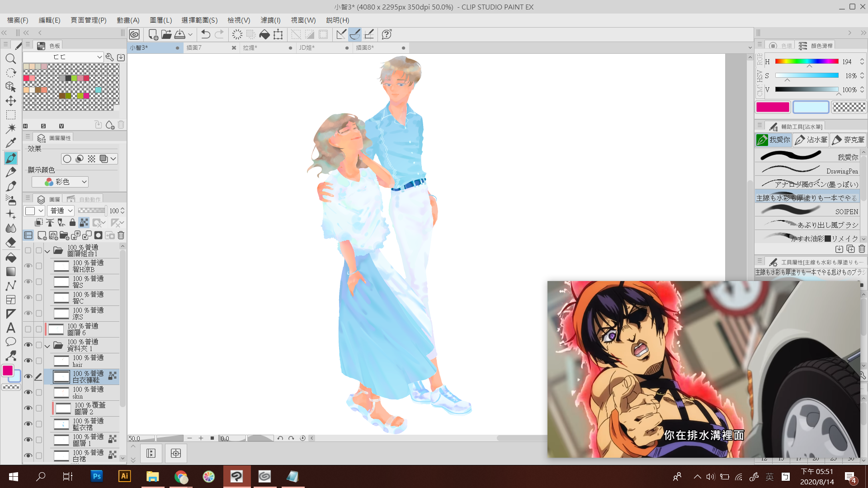Switch to the 插圖7 canvas tab
Image resolution: width=868 pixels, height=488 pixels.
point(211,47)
